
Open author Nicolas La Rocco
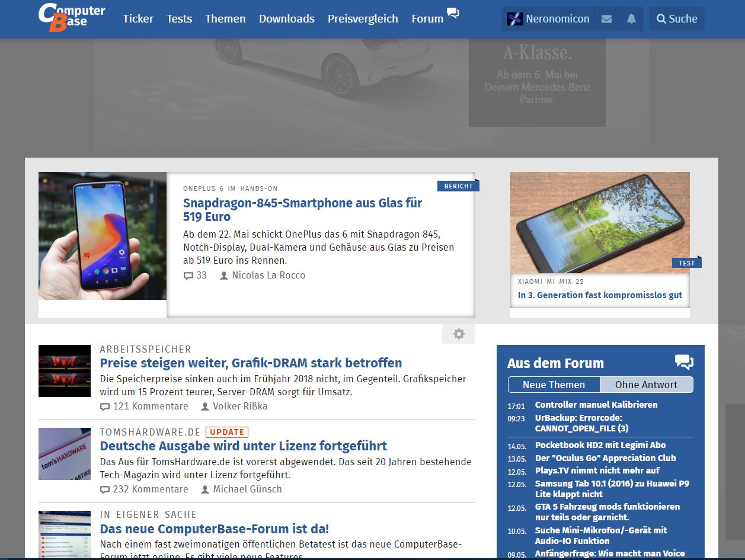268,276
